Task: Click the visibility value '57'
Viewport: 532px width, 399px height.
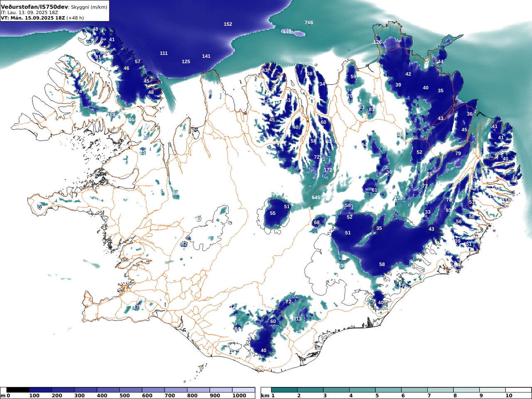Action: [138, 62]
